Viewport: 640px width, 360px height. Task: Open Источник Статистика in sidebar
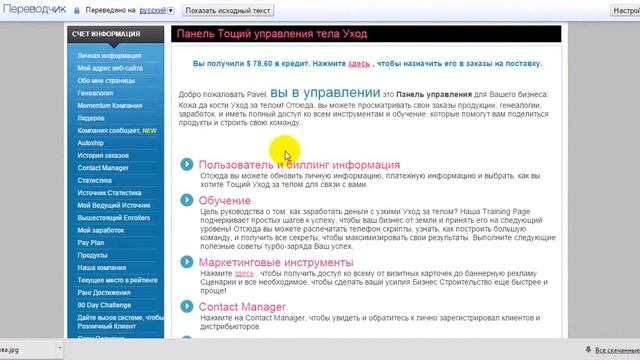[x=109, y=193]
